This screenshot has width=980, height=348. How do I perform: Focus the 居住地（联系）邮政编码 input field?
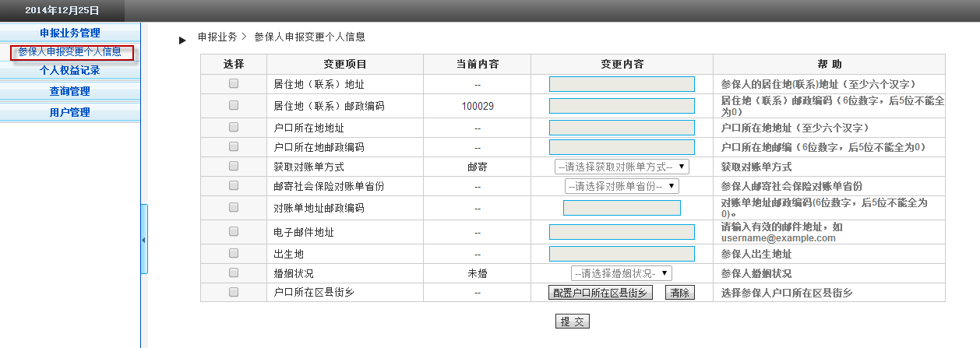(x=621, y=106)
